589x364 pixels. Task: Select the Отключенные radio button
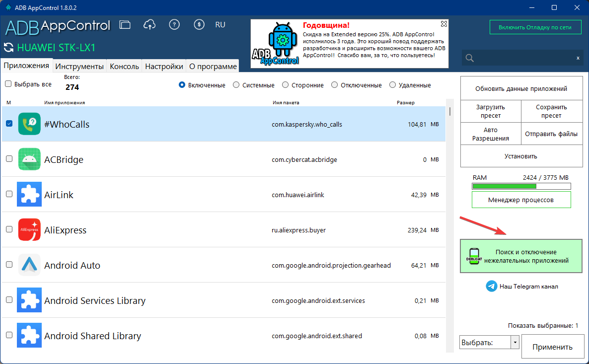click(334, 85)
